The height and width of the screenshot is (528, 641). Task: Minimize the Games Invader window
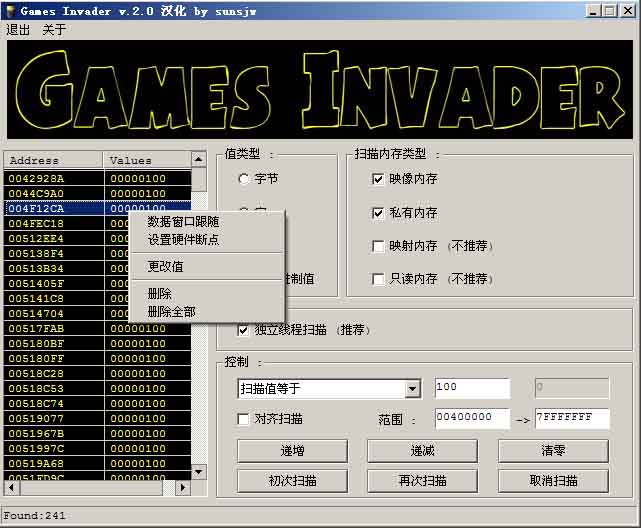(593, 11)
